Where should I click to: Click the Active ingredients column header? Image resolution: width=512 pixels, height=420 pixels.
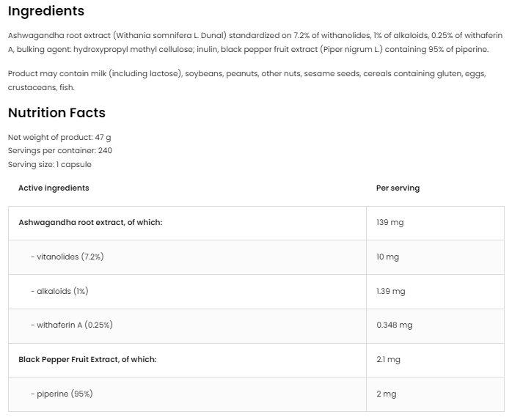coord(54,188)
